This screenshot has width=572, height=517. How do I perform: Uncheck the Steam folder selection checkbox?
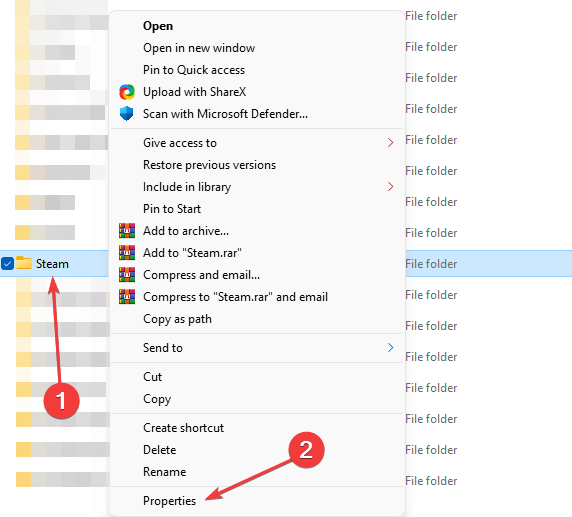pos(7,263)
